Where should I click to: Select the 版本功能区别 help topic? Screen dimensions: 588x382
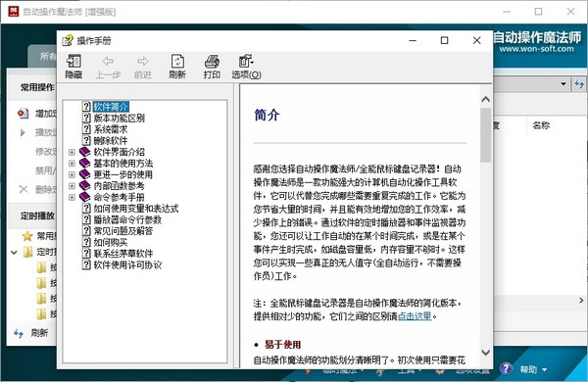click(120, 119)
